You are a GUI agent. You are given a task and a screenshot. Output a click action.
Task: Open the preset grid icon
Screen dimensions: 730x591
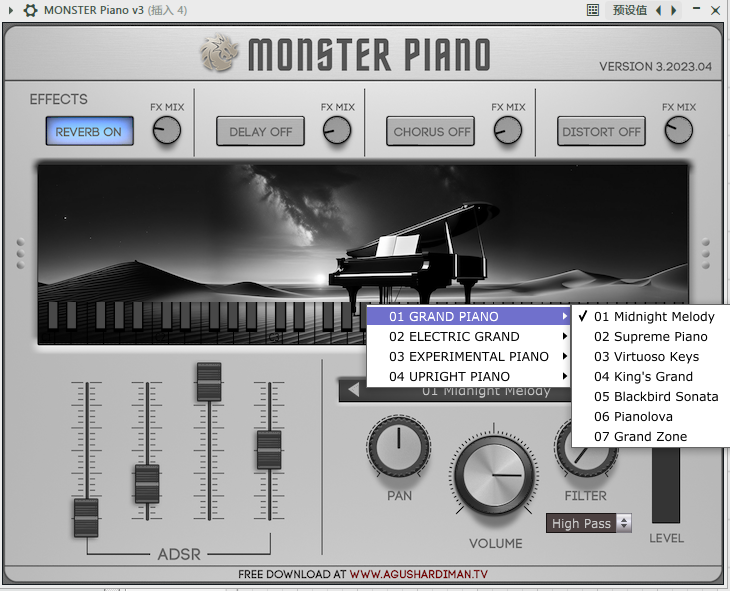tap(593, 10)
